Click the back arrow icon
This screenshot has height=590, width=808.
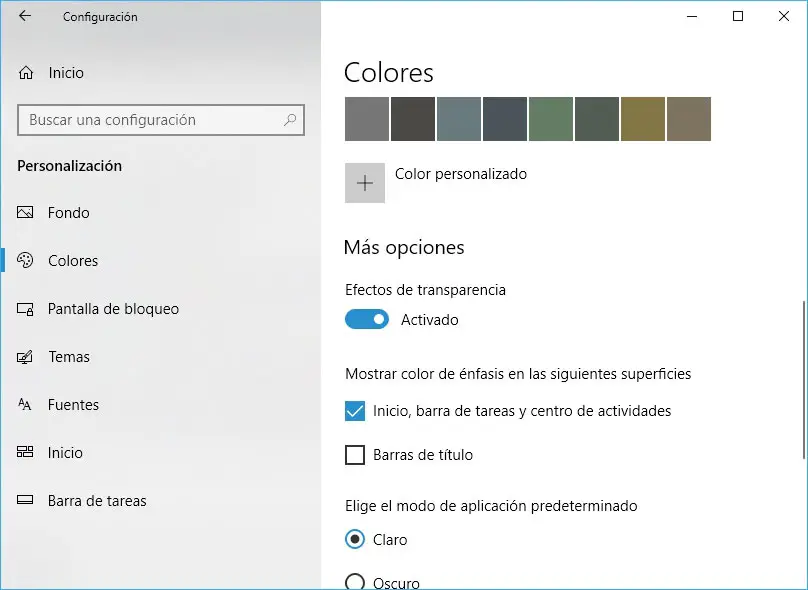coord(25,16)
